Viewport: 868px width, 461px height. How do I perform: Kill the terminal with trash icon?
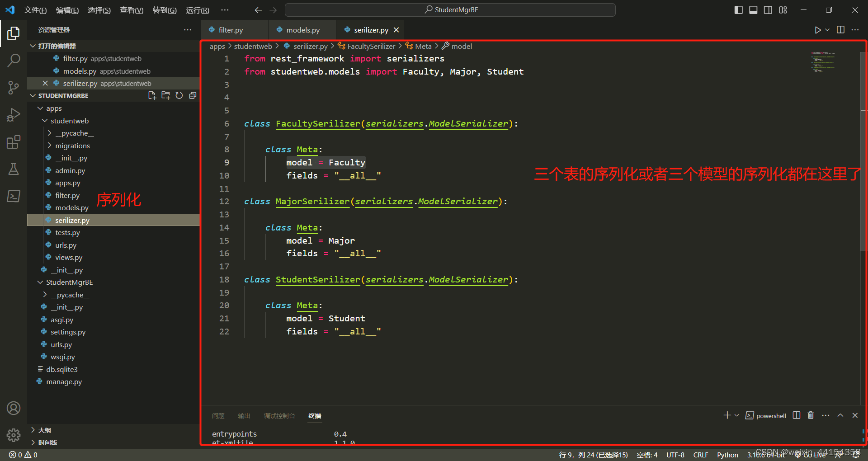click(x=811, y=415)
